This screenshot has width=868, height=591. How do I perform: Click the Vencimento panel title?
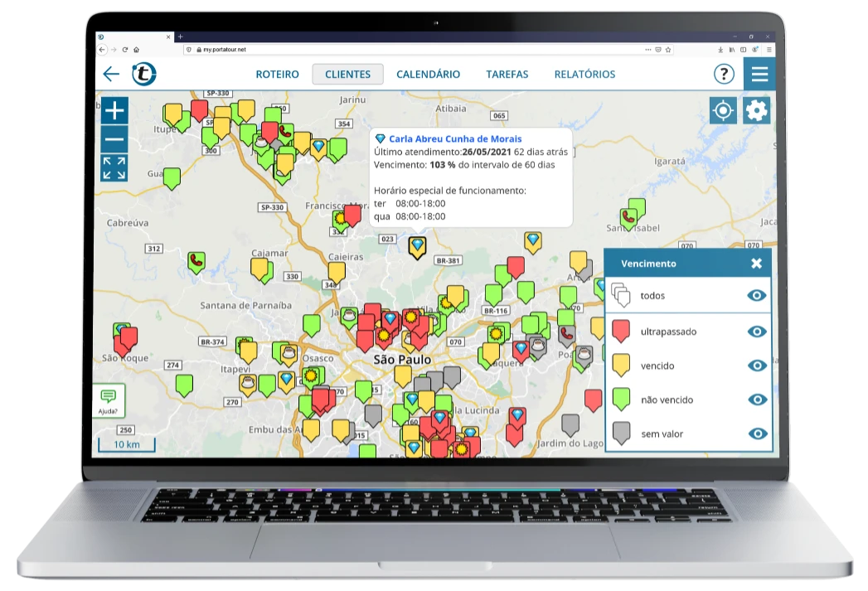click(x=648, y=264)
